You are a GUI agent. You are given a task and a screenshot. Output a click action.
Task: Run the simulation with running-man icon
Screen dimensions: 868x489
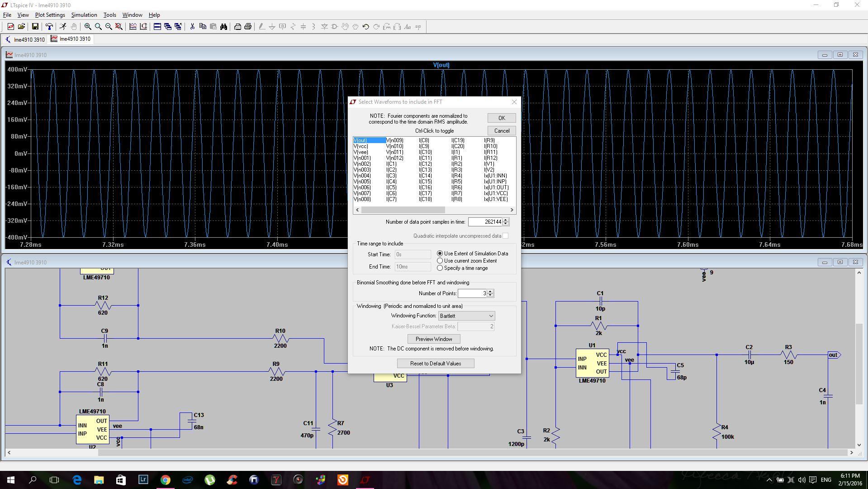63,27
